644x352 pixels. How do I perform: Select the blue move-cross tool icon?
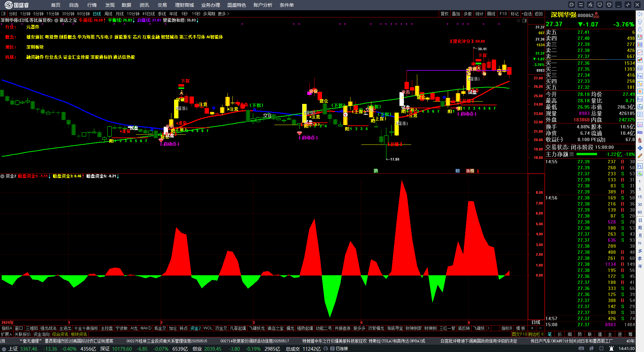(640, 148)
